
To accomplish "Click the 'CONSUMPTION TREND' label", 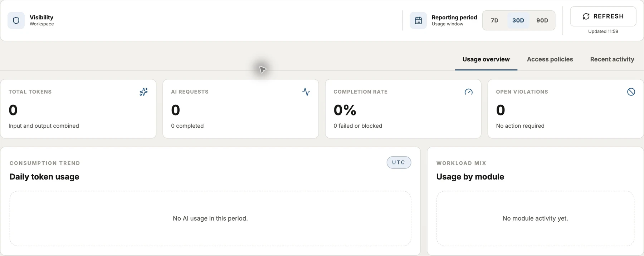I will [x=45, y=163].
